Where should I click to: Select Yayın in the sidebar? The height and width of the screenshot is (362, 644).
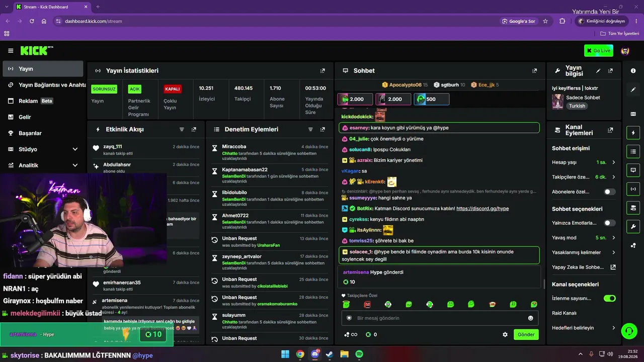pyautogui.click(x=43, y=69)
